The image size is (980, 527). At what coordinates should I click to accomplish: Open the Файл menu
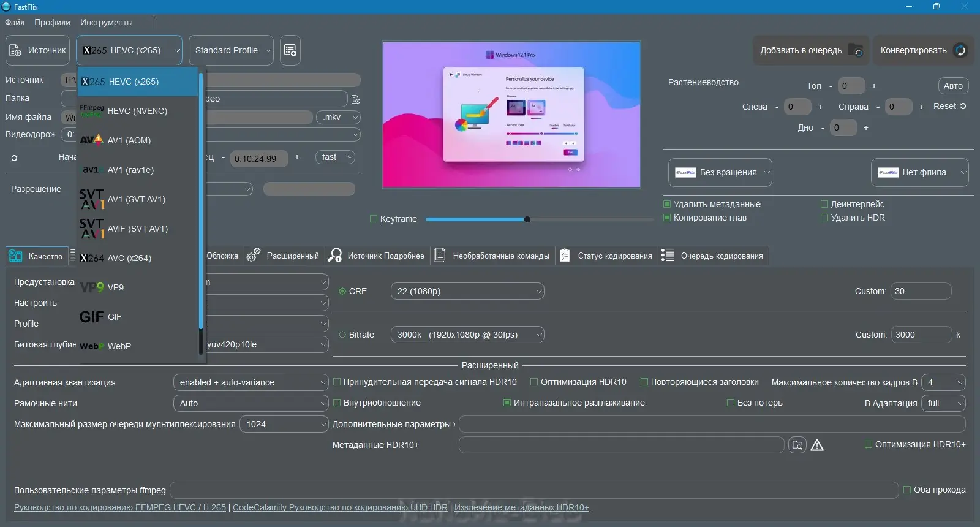pos(15,22)
